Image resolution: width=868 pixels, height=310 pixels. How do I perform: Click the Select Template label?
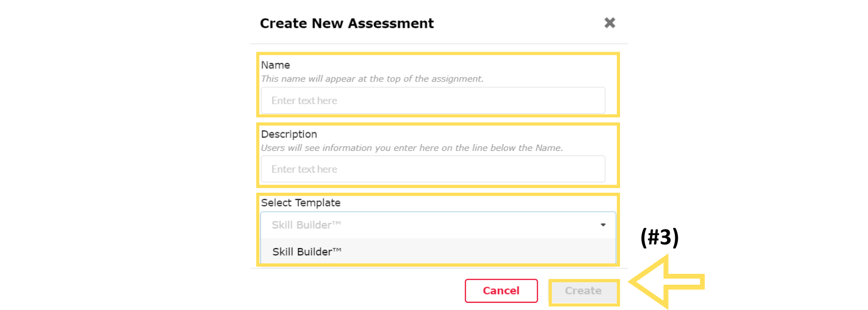(x=301, y=203)
